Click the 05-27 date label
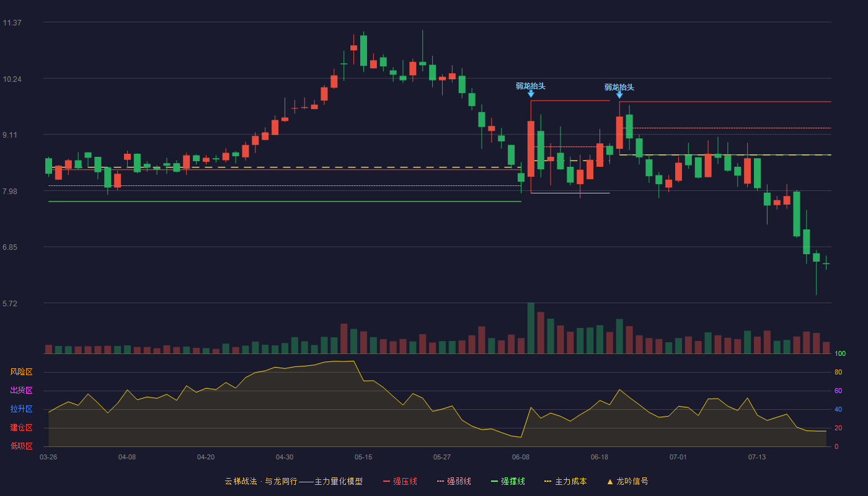 (442, 457)
